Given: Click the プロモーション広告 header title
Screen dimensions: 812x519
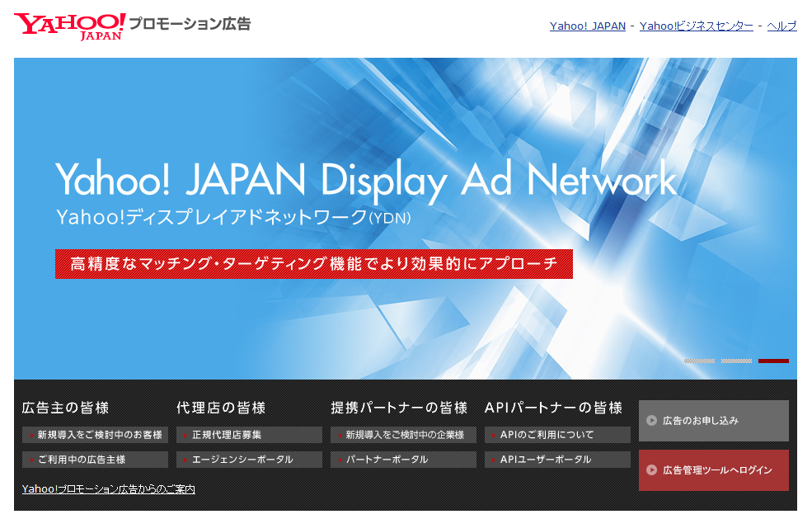Looking at the screenshot, I should (190, 24).
